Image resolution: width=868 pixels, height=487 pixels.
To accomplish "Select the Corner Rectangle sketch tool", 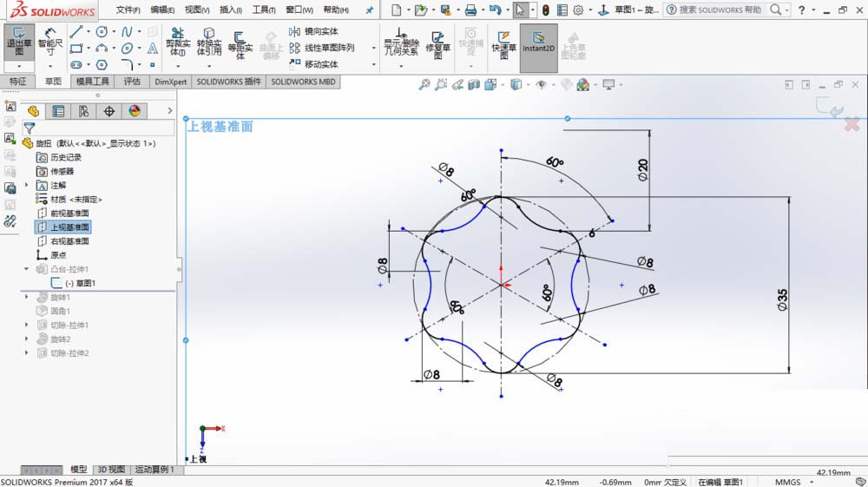I will (x=76, y=48).
